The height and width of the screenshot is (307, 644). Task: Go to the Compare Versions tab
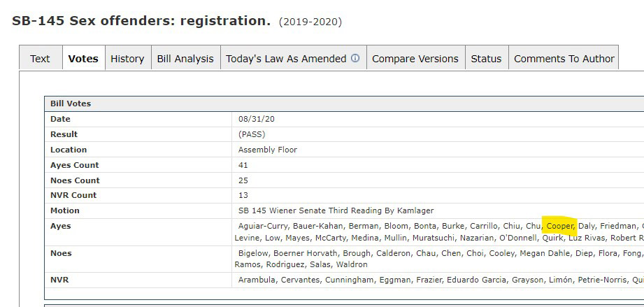click(415, 59)
